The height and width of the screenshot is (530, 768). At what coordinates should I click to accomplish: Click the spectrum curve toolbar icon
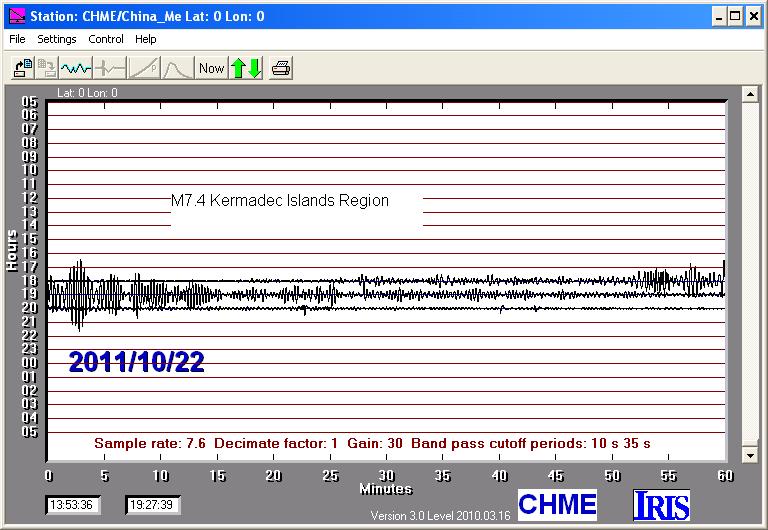(x=177, y=68)
